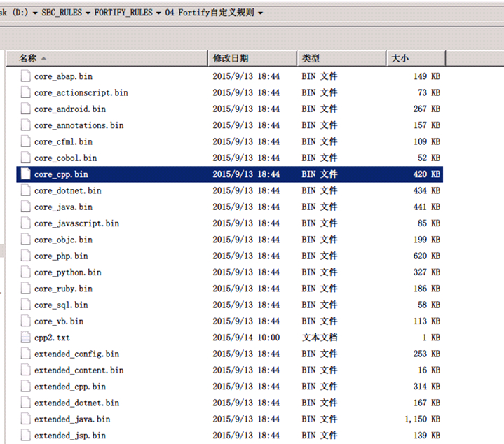Select the file name core_python.bin
The width and height of the screenshot is (504, 444).
68,272
